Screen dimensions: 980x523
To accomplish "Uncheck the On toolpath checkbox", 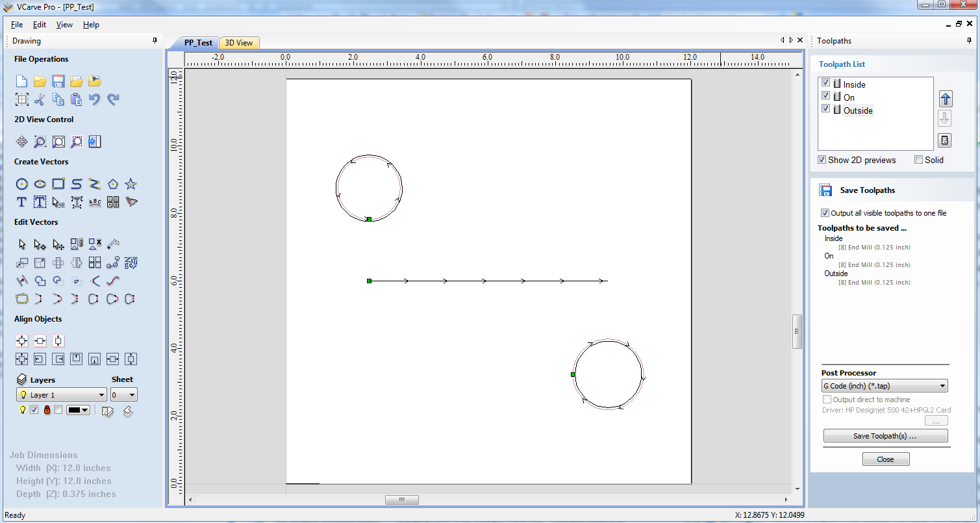I will pyautogui.click(x=825, y=96).
